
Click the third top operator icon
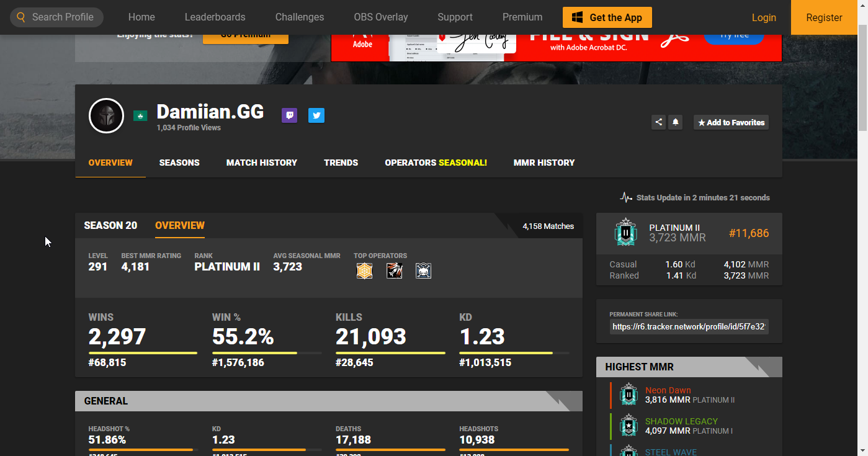(423, 270)
